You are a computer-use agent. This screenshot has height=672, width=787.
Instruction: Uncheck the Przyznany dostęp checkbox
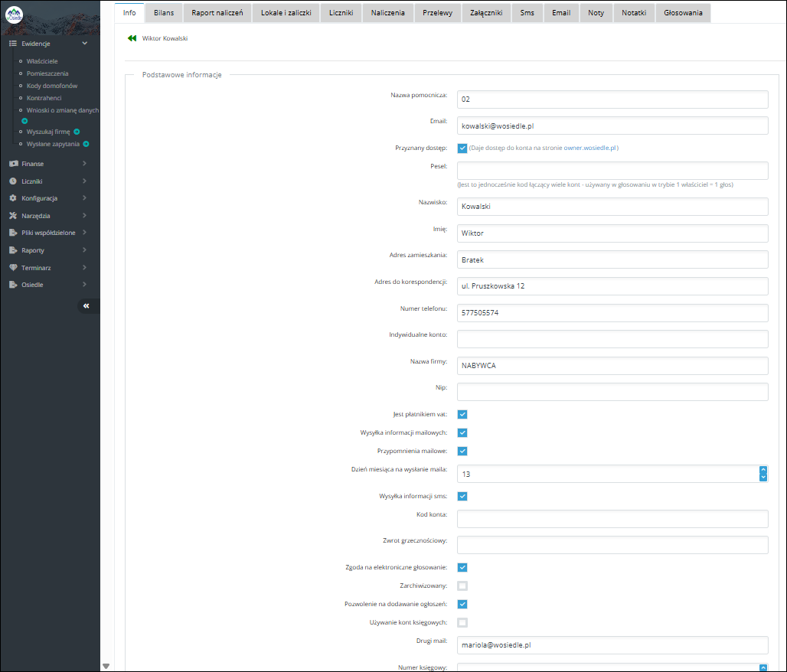coord(462,148)
